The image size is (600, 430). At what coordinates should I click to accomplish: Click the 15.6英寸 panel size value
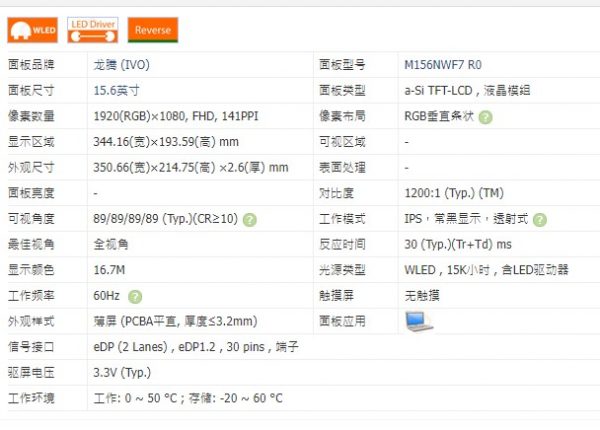coord(118,90)
